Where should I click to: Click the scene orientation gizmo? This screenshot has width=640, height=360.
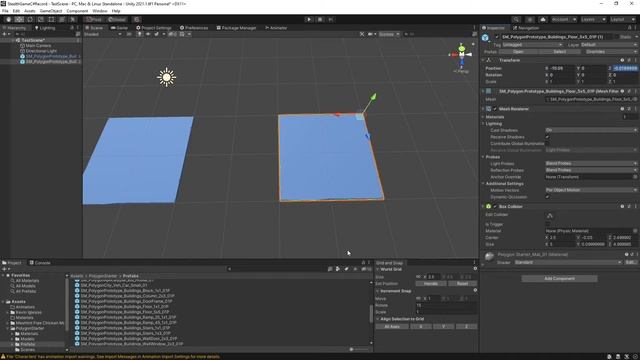[x=461, y=54]
